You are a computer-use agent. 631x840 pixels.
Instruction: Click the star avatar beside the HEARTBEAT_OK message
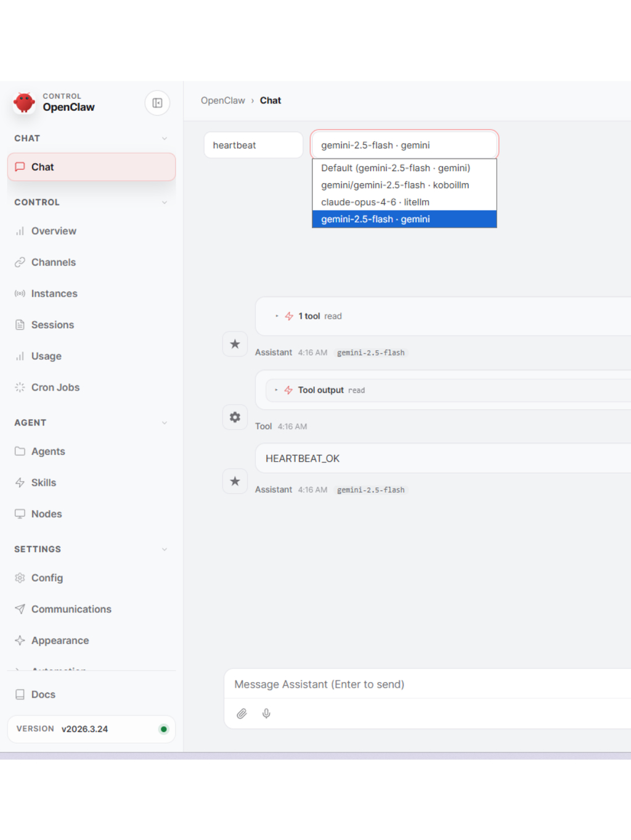(x=235, y=481)
